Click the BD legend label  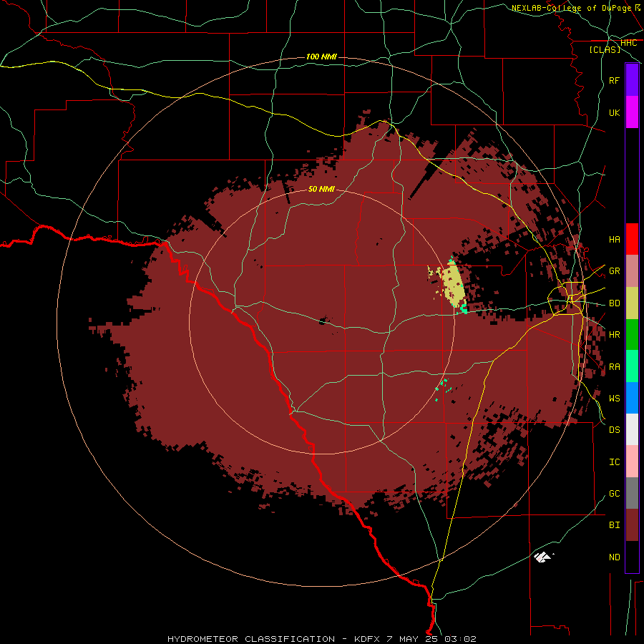pos(615,303)
